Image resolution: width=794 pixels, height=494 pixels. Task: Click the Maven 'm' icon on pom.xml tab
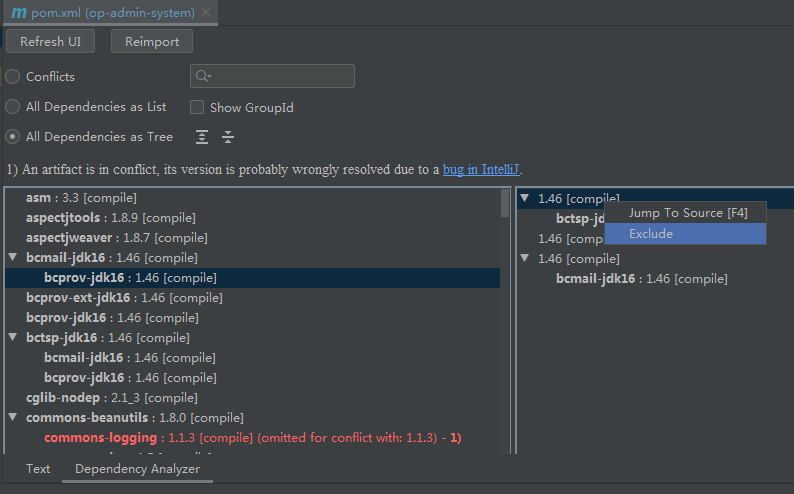(19, 13)
